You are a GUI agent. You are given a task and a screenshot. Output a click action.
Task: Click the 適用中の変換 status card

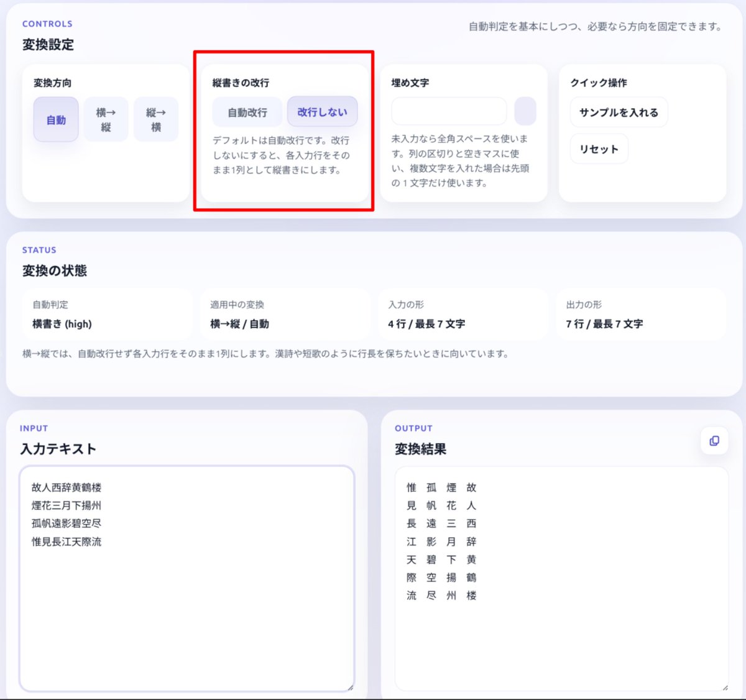click(x=285, y=313)
